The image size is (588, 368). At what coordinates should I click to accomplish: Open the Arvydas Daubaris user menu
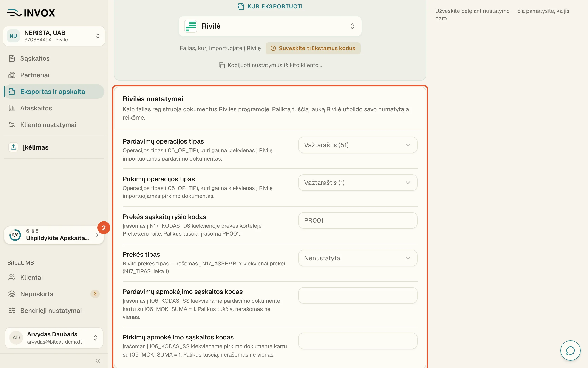click(x=54, y=338)
